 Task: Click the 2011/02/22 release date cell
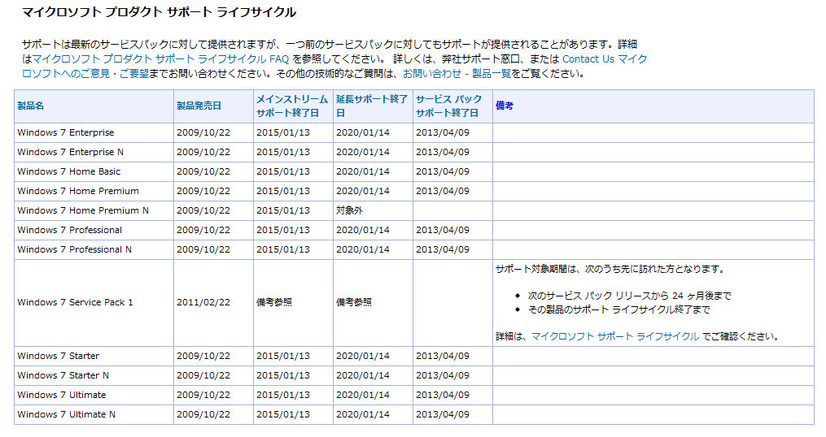point(203,303)
